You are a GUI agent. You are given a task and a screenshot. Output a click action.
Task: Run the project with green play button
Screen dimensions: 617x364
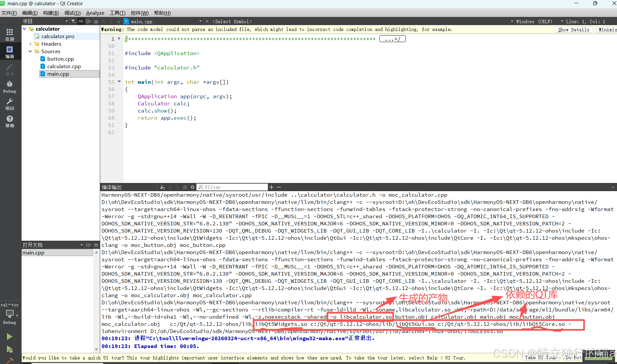(x=9, y=336)
